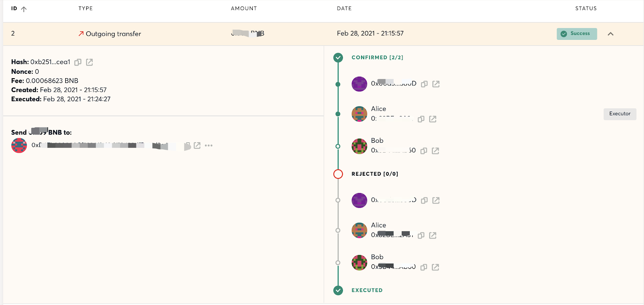This screenshot has width=644, height=305.
Task: Copy the transaction hash 0xb251...cea1
Action: pos(78,62)
